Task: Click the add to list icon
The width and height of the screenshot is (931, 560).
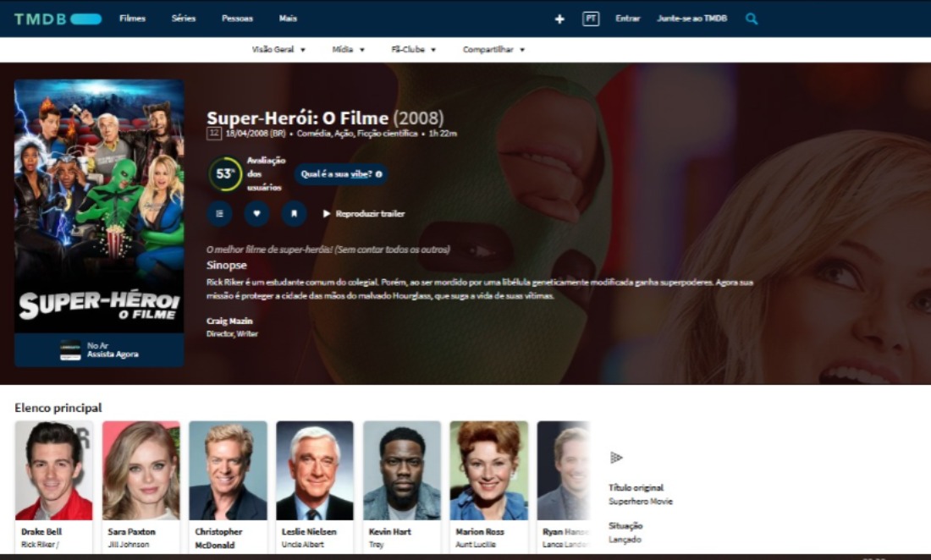Action: [x=220, y=214]
